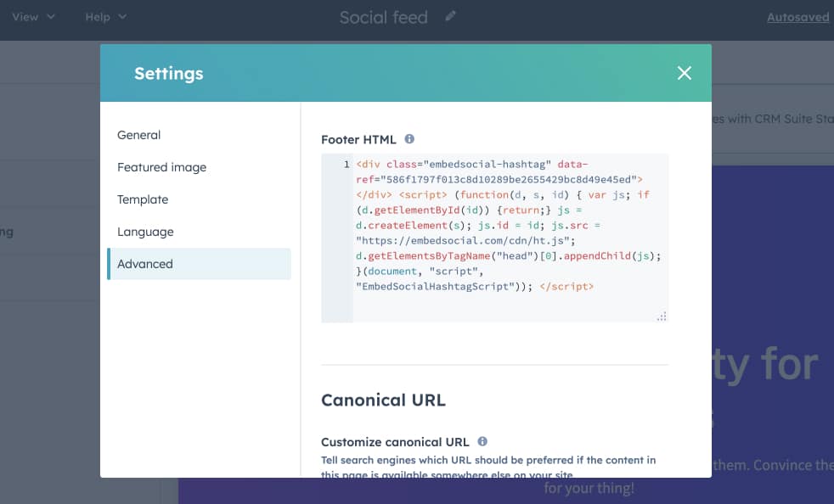Click the Settings dialog title
Image resolution: width=834 pixels, height=504 pixels.
[x=169, y=73]
